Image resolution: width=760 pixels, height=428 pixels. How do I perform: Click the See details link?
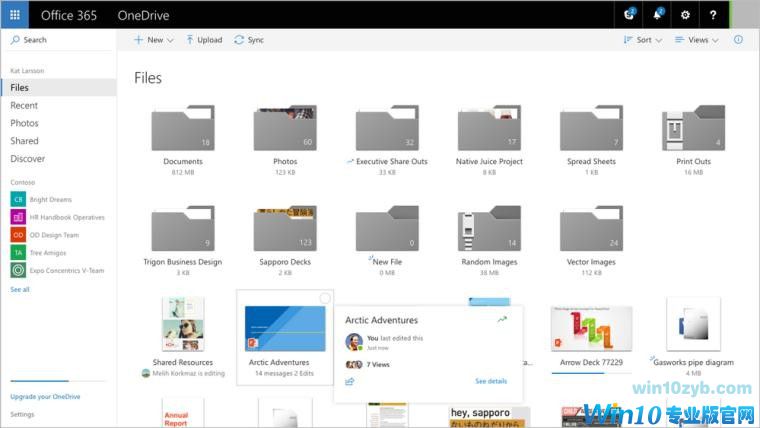491,381
